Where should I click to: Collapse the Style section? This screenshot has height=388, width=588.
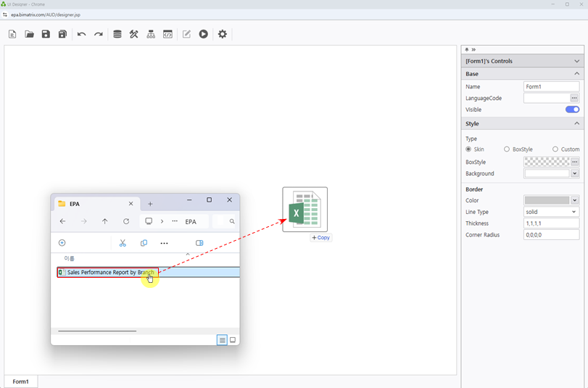(x=577, y=124)
